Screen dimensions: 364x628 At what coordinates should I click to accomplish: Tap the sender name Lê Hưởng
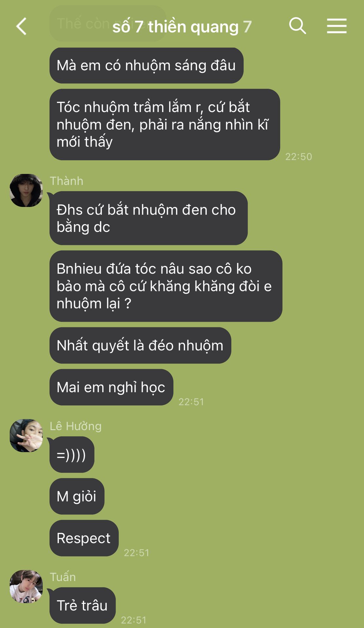tap(76, 426)
